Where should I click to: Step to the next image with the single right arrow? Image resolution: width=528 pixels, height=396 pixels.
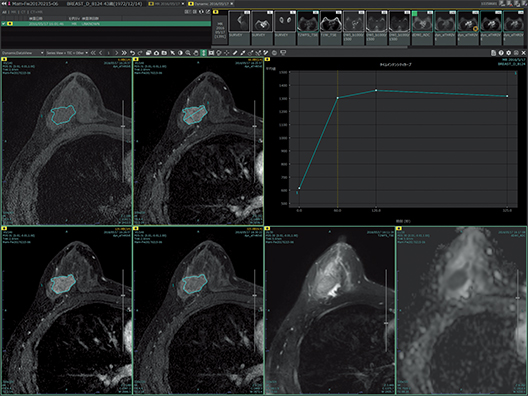[117, 53]
